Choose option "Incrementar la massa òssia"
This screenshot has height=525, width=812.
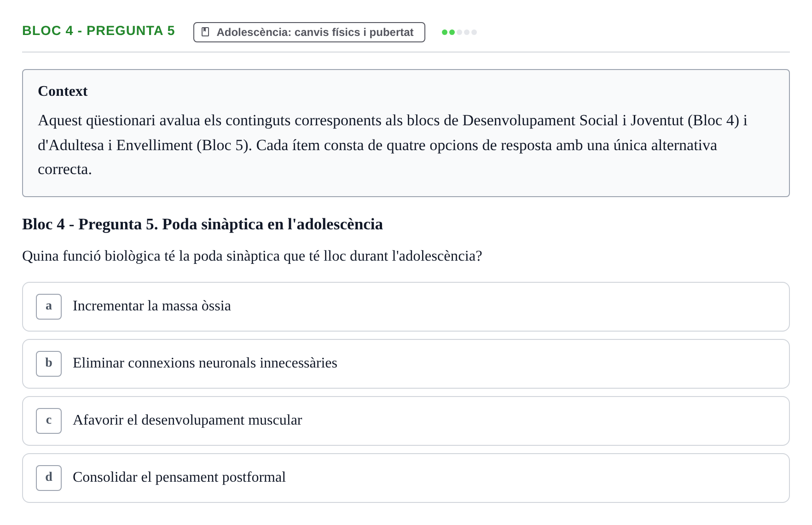[x=406, y=307]
